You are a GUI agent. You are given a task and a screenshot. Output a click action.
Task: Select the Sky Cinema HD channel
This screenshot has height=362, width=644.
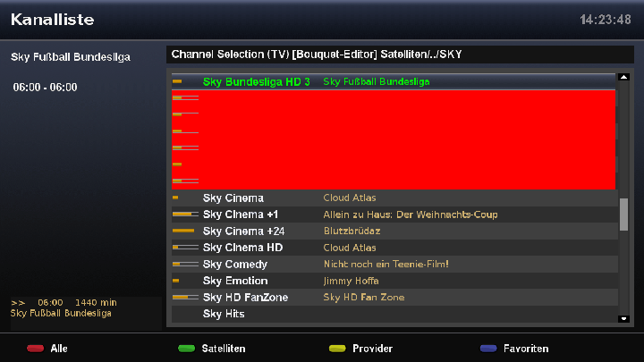pyautogui.click(x=242, y=248)
